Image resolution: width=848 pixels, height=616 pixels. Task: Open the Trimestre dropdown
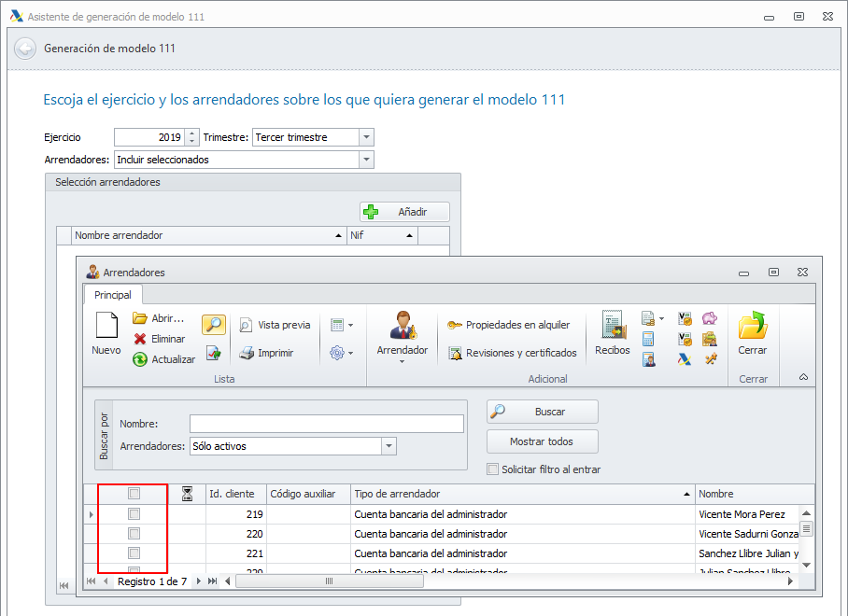(x=366, y=137)
